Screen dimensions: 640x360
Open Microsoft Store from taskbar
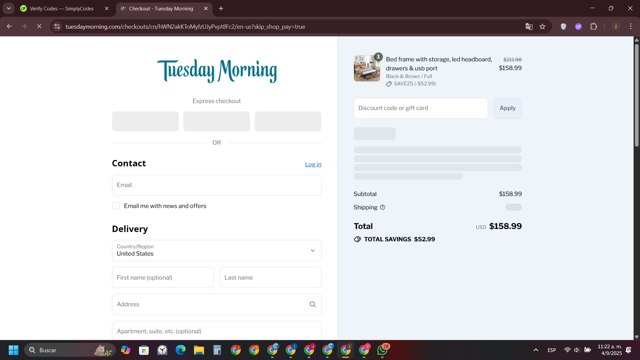pos(144,350)
